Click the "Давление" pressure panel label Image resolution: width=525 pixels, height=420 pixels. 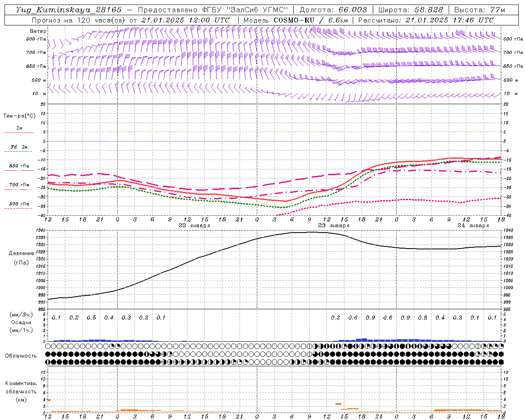pyautogui.click(x=21, y=253)
